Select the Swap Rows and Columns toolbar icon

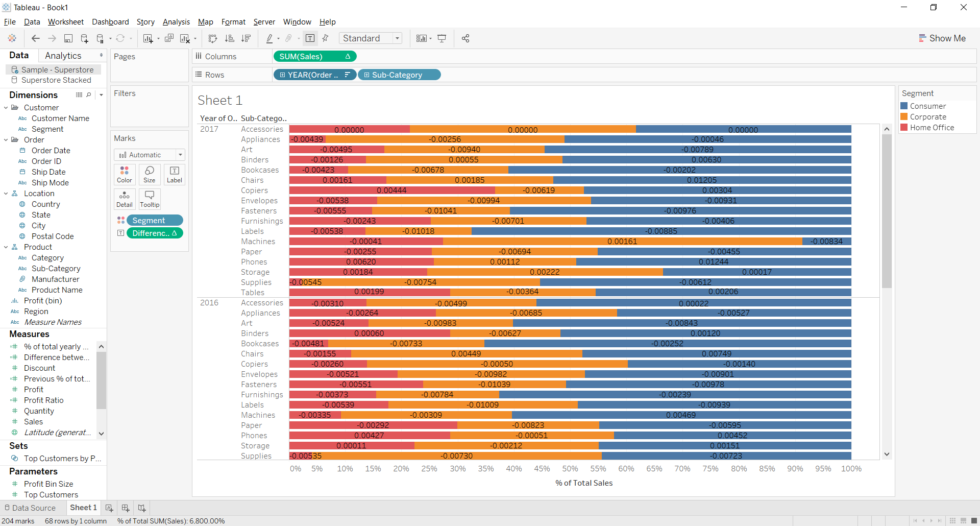coord(213,38)
